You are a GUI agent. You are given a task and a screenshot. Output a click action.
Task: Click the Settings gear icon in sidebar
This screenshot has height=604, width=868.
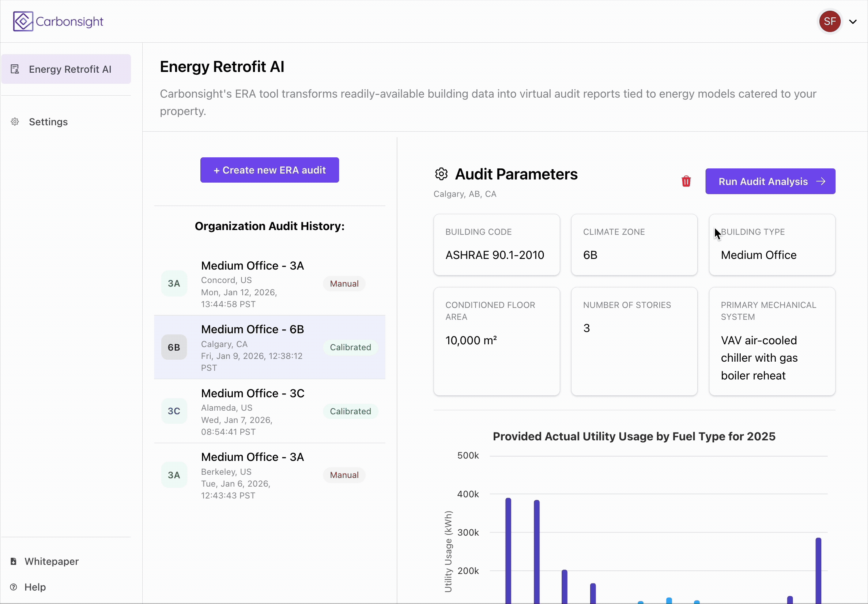[x=15, y=122]
